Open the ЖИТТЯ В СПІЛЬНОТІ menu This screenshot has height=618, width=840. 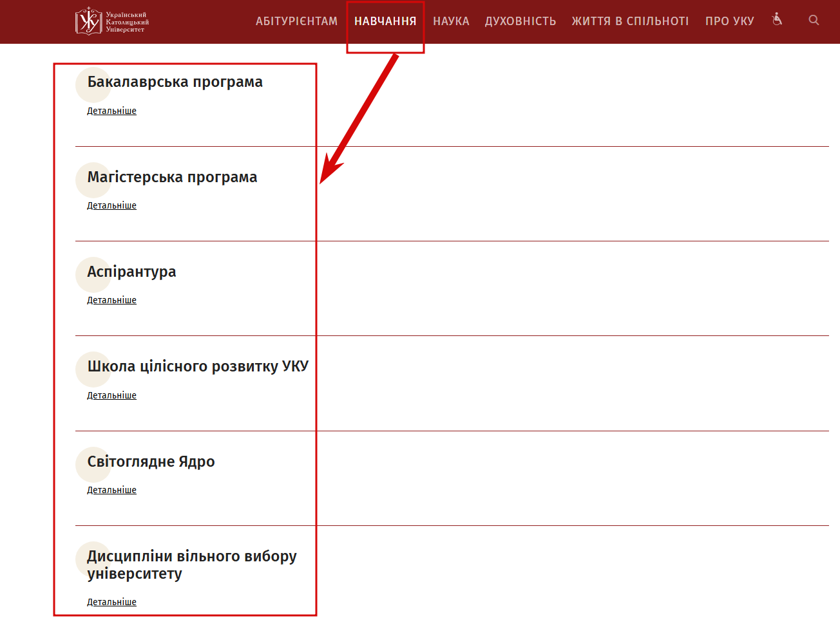click(x=630, y=21)
